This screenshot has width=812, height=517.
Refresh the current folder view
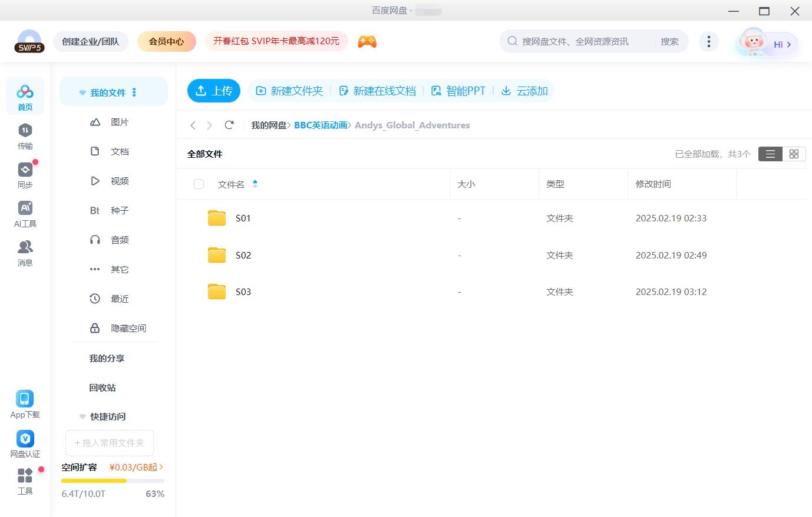click(x=229, y=125)
